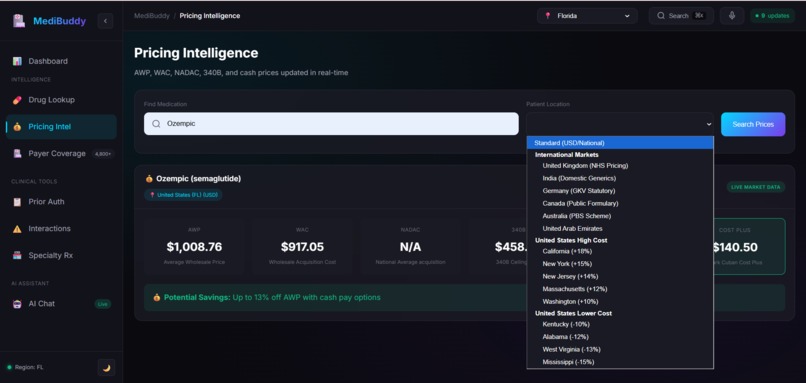Click the top bar Search button
Viewport: 806px width, 383px height.
click(x=681, y=16)
